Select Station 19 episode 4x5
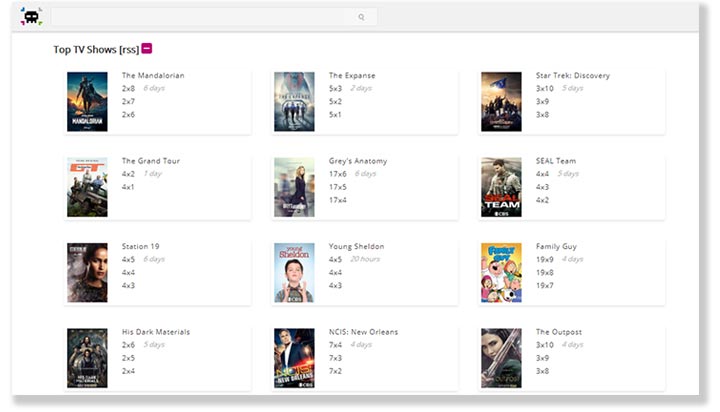 coord(128,259)
